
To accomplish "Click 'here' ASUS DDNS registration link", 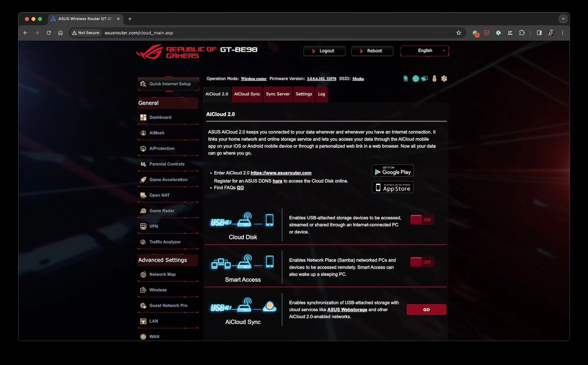I will tap(277, 181).
